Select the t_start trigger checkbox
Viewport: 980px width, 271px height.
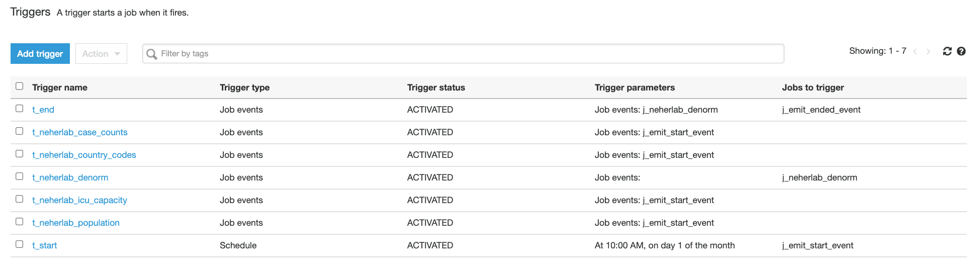[x=20, y=244]
